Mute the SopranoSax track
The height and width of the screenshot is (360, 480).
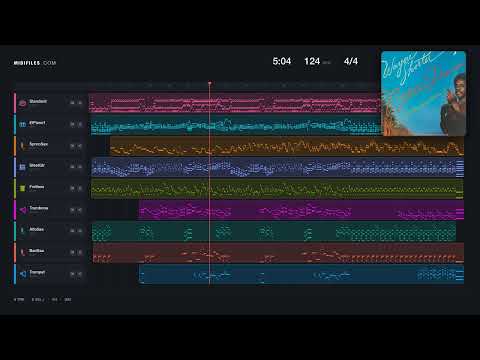coord(72,146)
